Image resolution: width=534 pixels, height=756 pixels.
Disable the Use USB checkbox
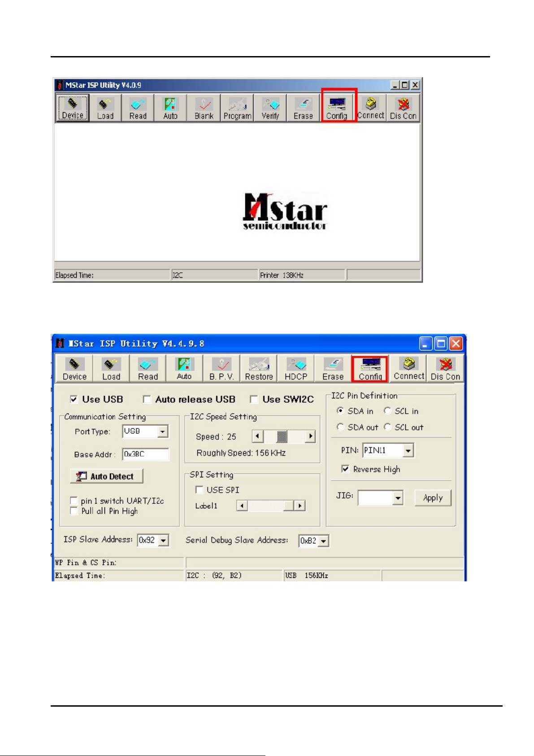74,399
